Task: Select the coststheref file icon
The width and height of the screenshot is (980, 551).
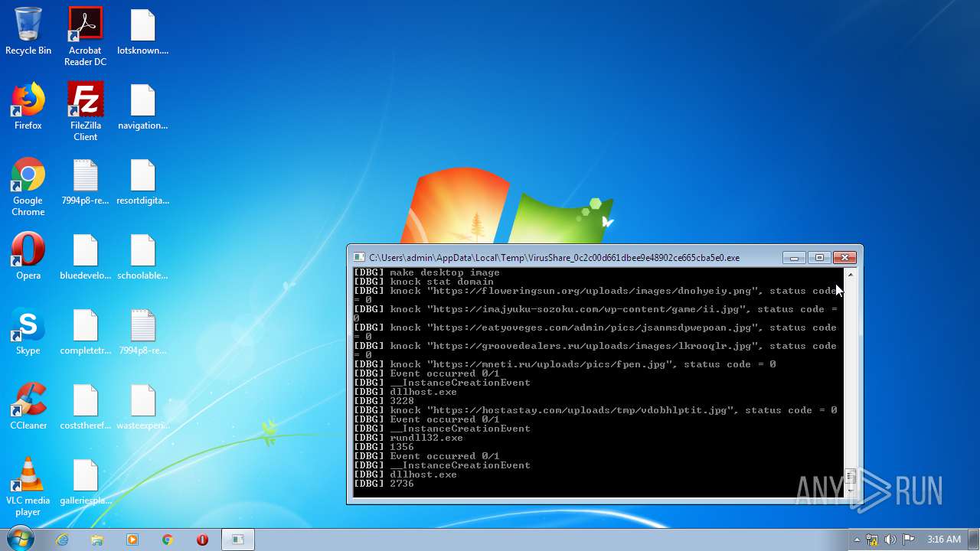Action: (85, 406)
